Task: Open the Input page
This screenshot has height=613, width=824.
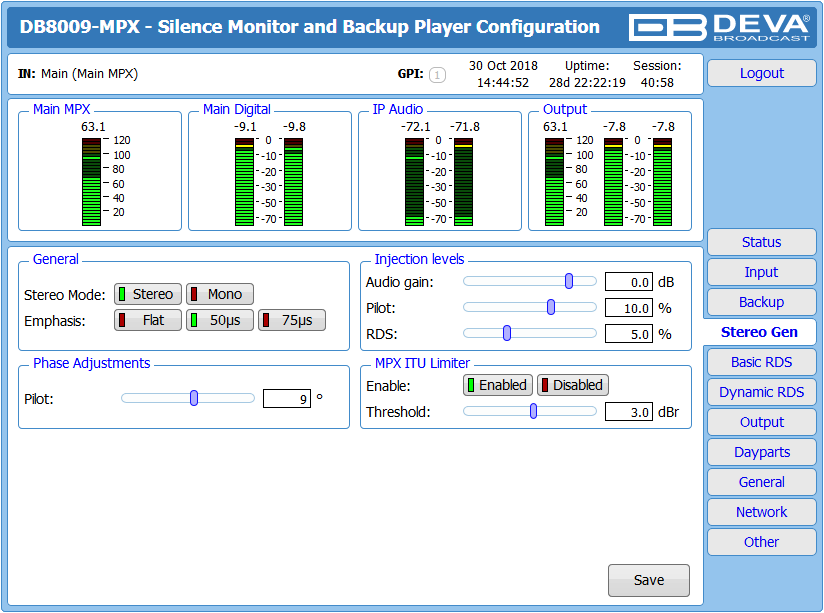Action: coord(761,272)
